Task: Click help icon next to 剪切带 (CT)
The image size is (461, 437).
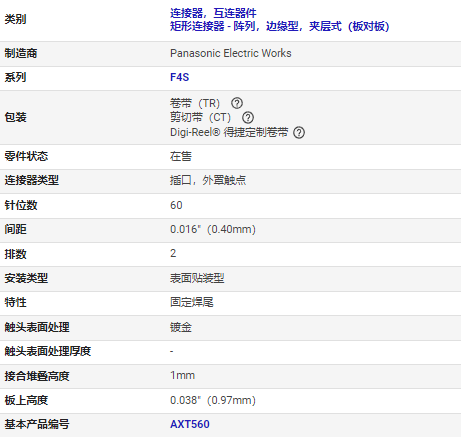Action: pos(248,117)
